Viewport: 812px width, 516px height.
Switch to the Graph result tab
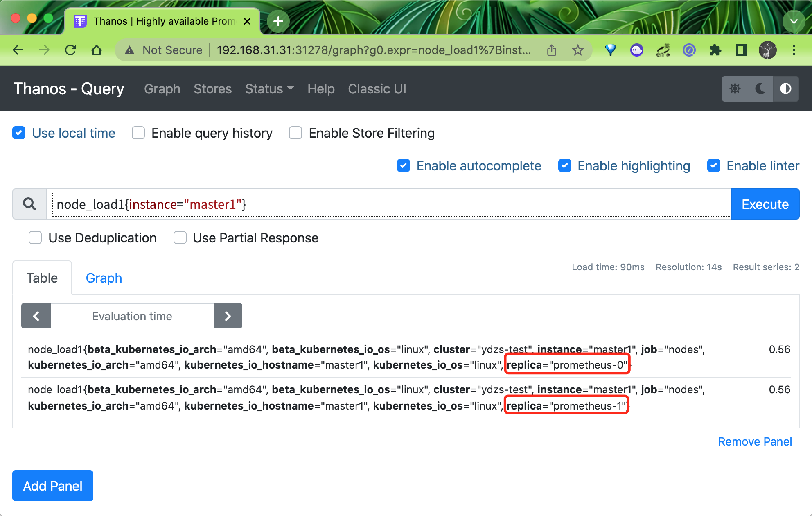coord(104,278)
